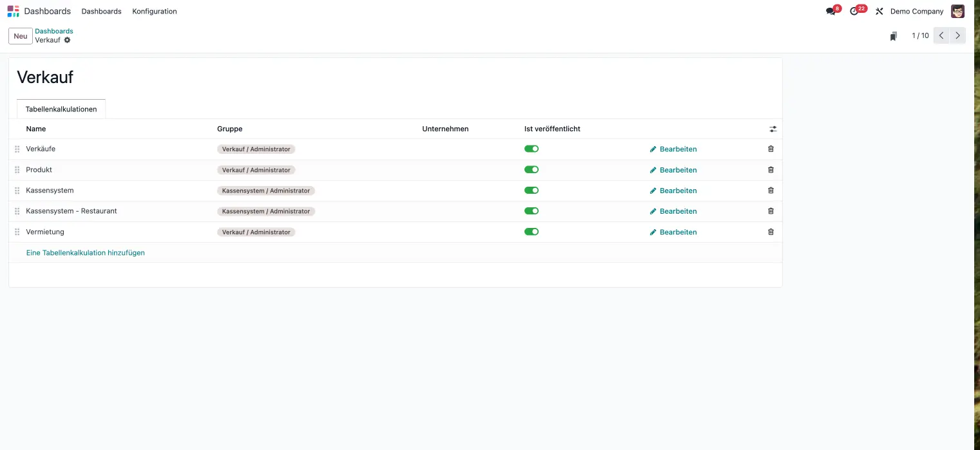
Task: Click Eine Tabellenkalkulation hinzufügen link
Action: 85,253
